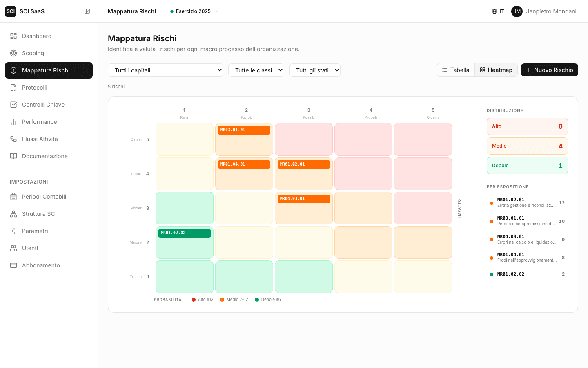Click the Documentazione book icon
Screen dimensions: 588x368
tap(13, 156)
